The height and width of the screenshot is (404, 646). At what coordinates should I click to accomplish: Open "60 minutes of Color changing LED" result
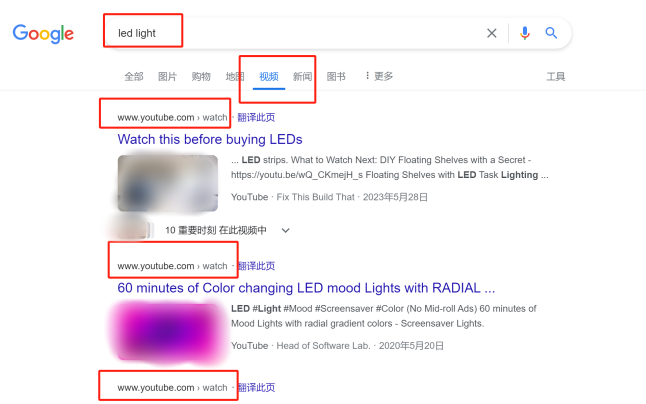point(306,288)
